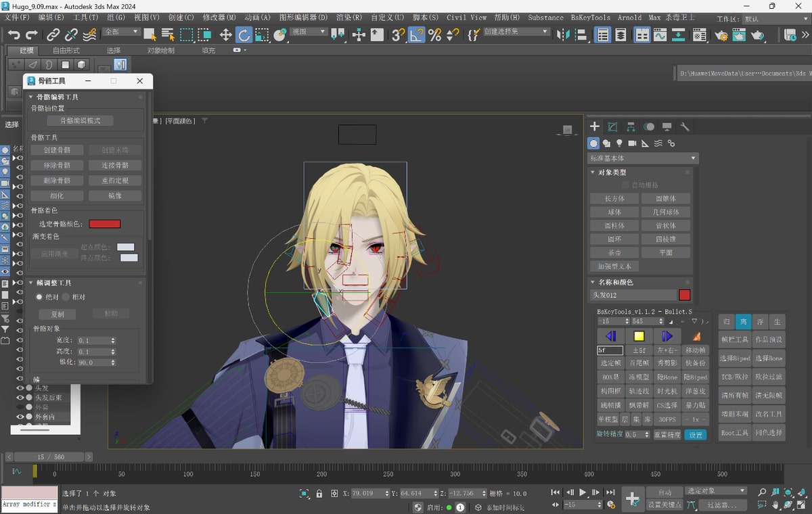
Task: Click the Unlink Selection icon
Action: (x=71, y=34)
